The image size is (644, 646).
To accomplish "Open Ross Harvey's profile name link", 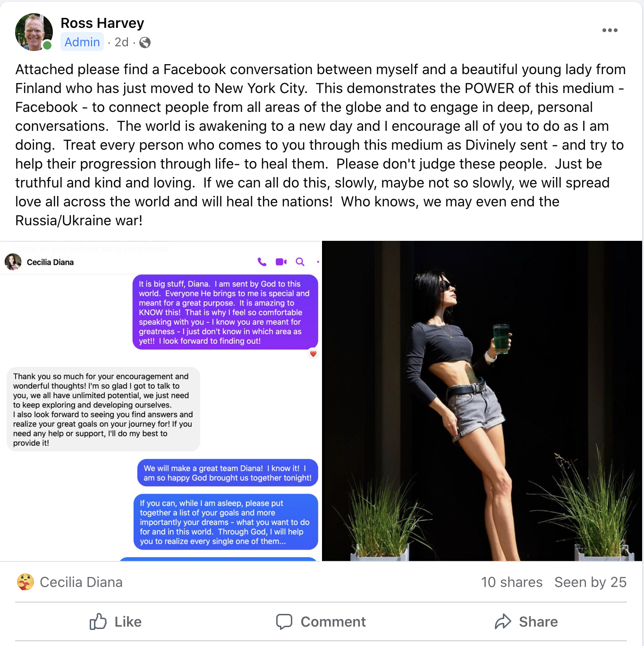I will (x=102, y=23).
